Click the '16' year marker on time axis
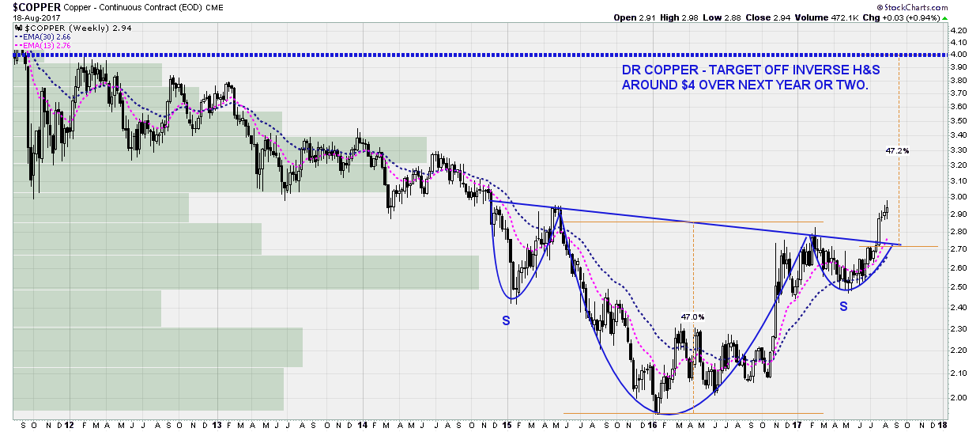The height and width of the screenshot is (432, 980). (x=654, y=424)
